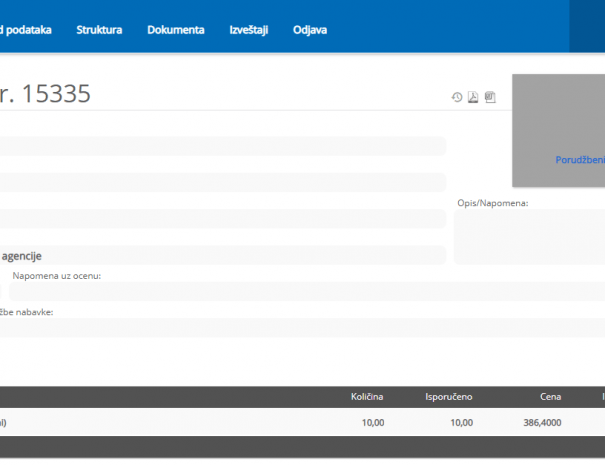The width and height of the screenshot is (605, 465).
Task: Open the document history clock icon
Action: 457,97
